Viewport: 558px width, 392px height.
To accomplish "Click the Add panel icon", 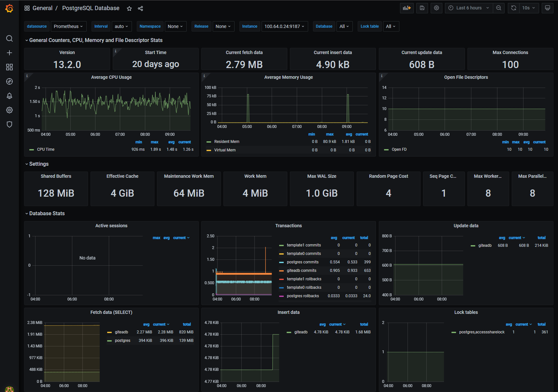I will click(x=407, y=8).
